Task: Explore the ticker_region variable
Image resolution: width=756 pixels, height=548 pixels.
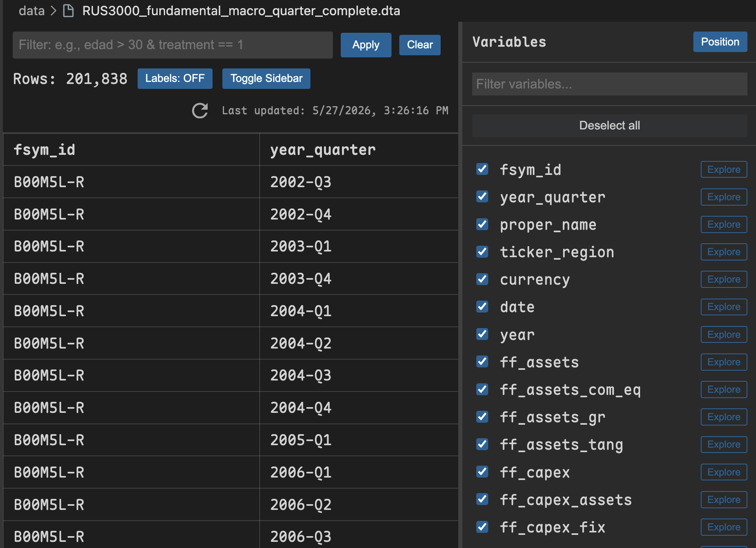Action: pyautogui.click(x=724, y=252)
